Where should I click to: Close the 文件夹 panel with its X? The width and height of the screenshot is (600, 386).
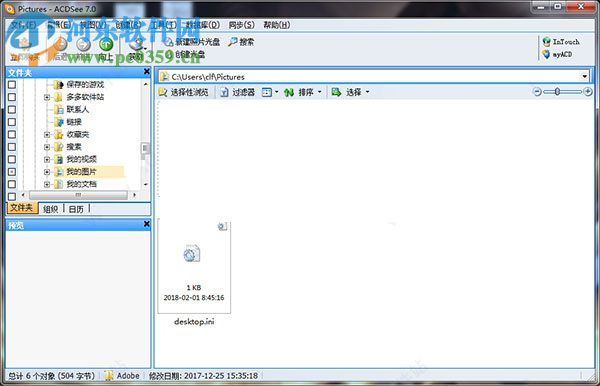[147, 72]
